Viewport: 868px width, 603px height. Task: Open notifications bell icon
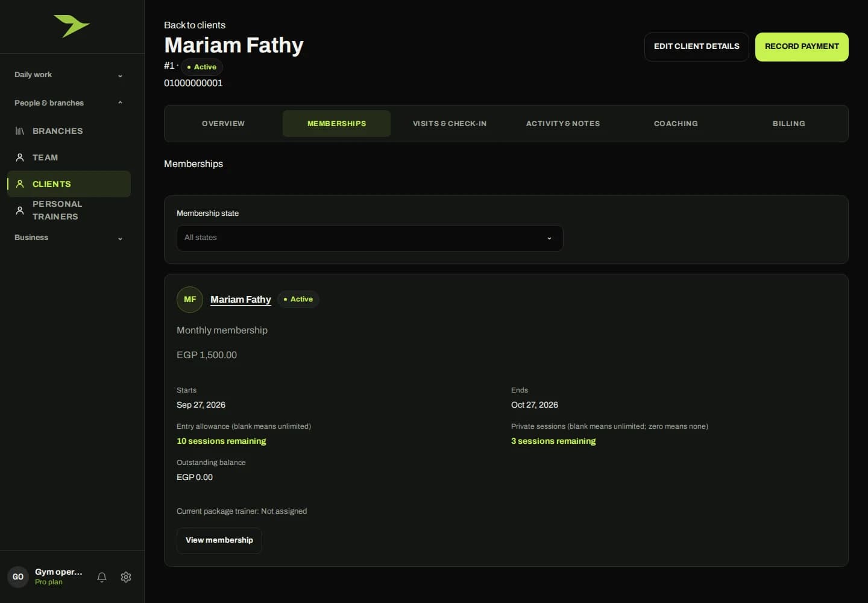pos(102,577)
